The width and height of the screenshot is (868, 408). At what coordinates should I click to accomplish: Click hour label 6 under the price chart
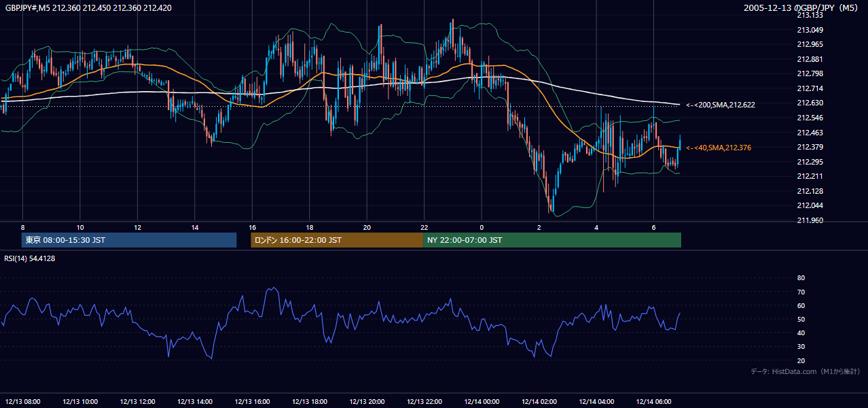(653, 227)
